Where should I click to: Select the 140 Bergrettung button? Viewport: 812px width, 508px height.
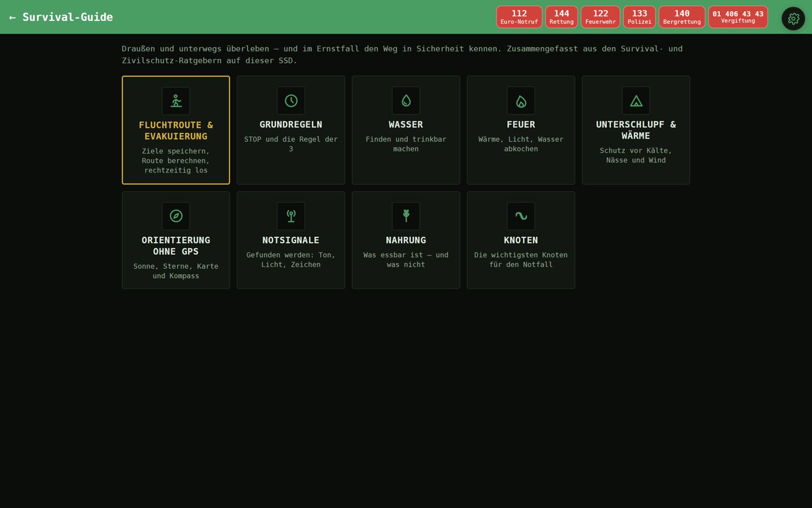point(682,17)
